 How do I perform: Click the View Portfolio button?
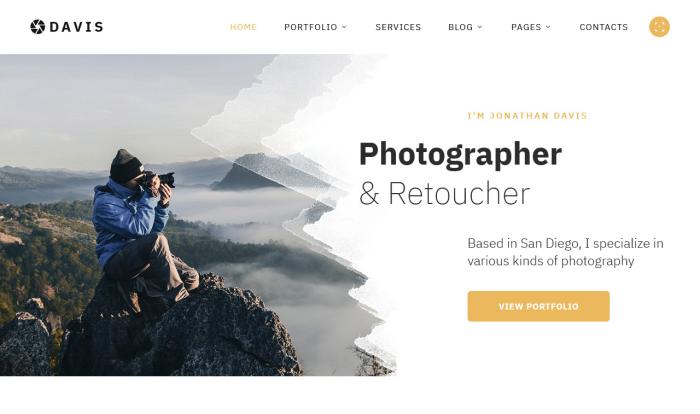click(x=538, y=306)
